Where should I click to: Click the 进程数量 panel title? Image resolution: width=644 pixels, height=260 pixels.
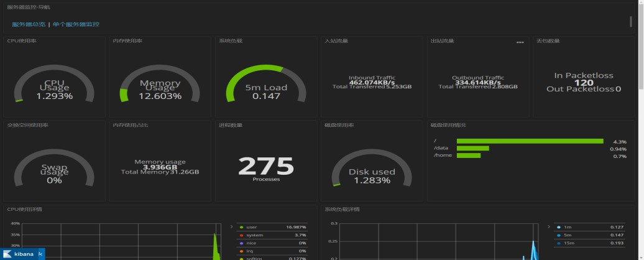(x=231, y=125)
